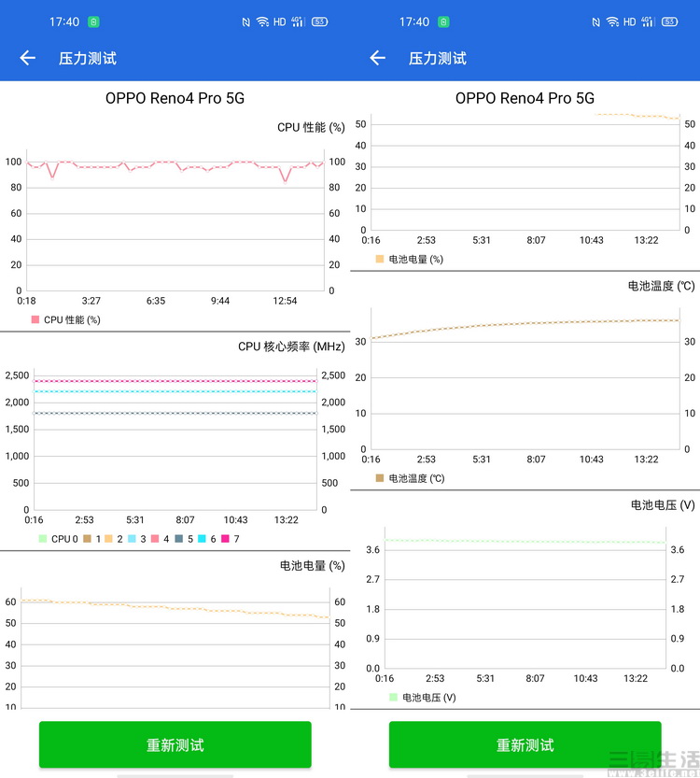Tap 4G signal icon in left status bar
The width and height of the screenshot is (700, 778).
(x=298, y=21)
